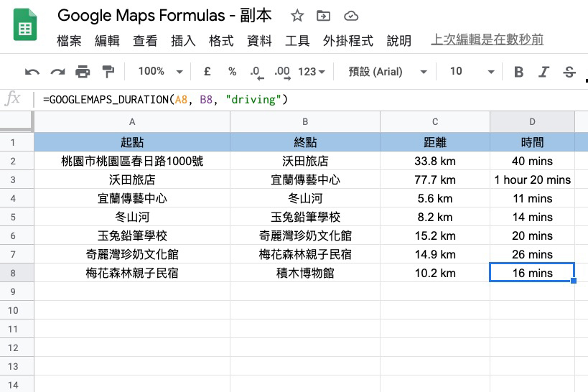Star the Google Maps Formulas document

(x=297, y=16)
